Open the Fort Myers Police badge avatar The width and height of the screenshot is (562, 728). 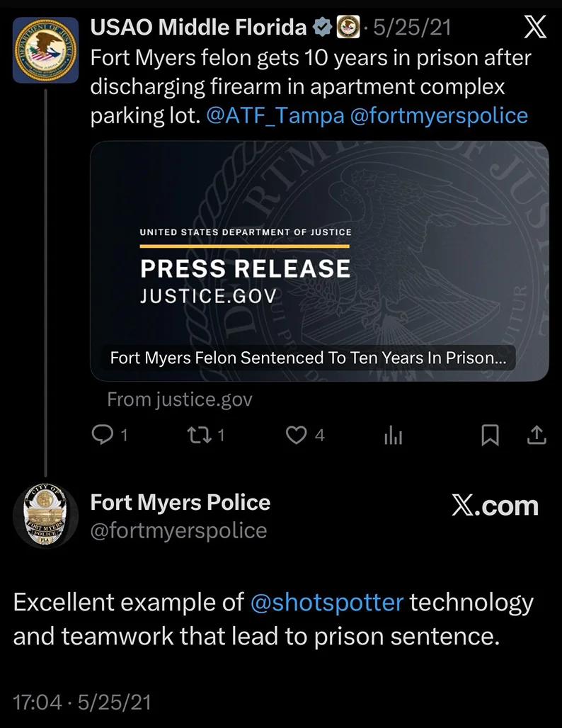(x=46, y=517)
